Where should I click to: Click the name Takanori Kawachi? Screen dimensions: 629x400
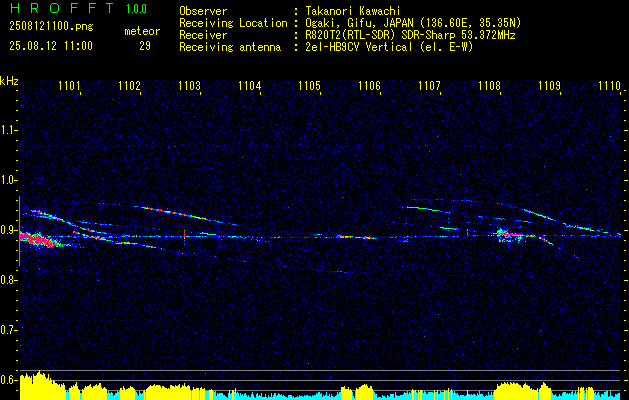click(x=353, y=11)
